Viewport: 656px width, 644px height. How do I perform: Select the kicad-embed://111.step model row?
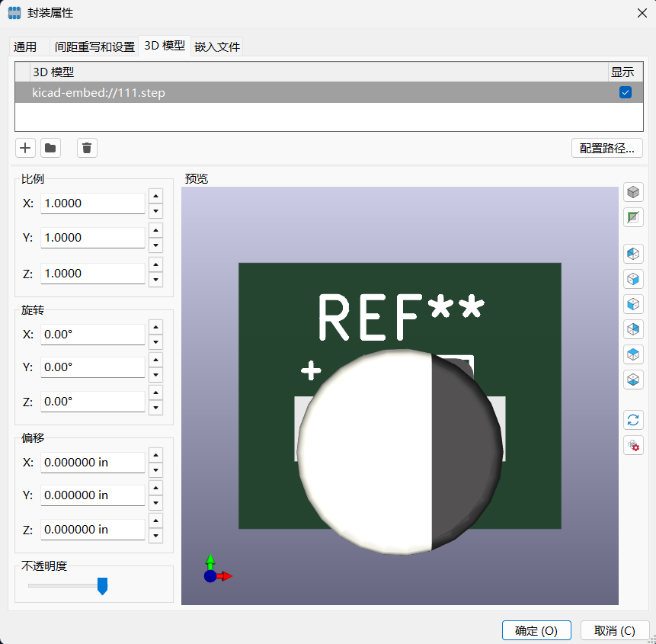coord(329,92)
